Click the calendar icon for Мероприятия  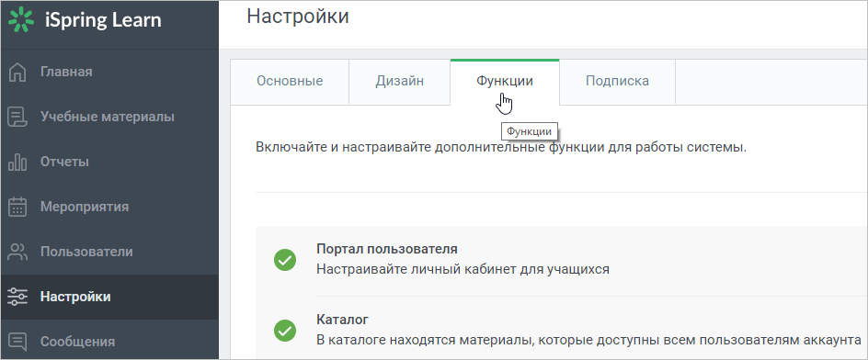(17, 207)
